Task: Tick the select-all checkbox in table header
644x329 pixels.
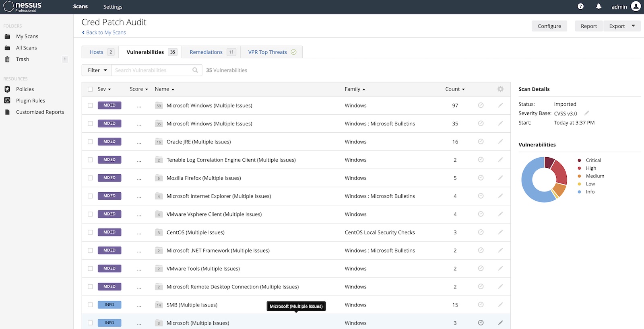Action: coord(90,89)
